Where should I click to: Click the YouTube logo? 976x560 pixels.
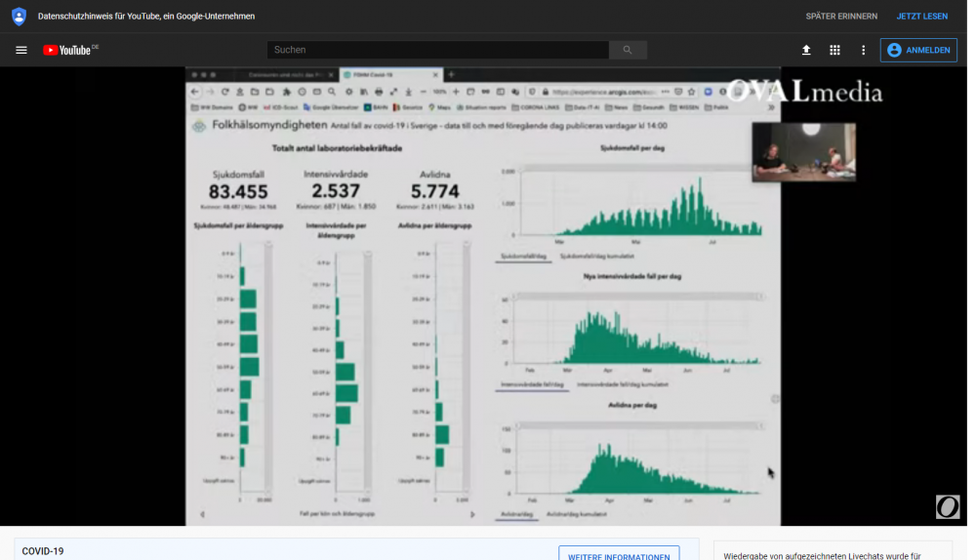(68, 50)
